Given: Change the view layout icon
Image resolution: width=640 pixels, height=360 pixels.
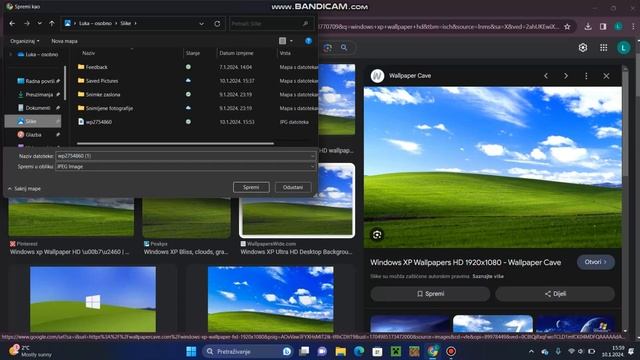Looking at the screenshot, I should pyautogui.click(x=282, y=41).
